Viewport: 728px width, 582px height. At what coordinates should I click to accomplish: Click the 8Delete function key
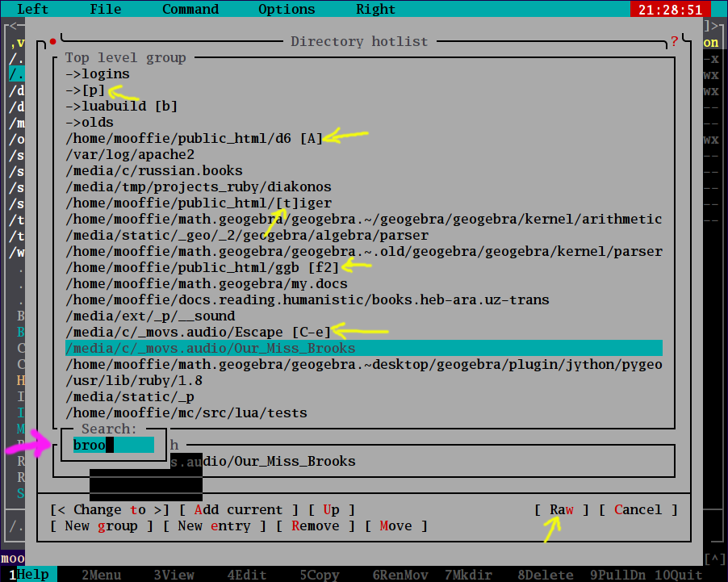(x=546, y=575)
